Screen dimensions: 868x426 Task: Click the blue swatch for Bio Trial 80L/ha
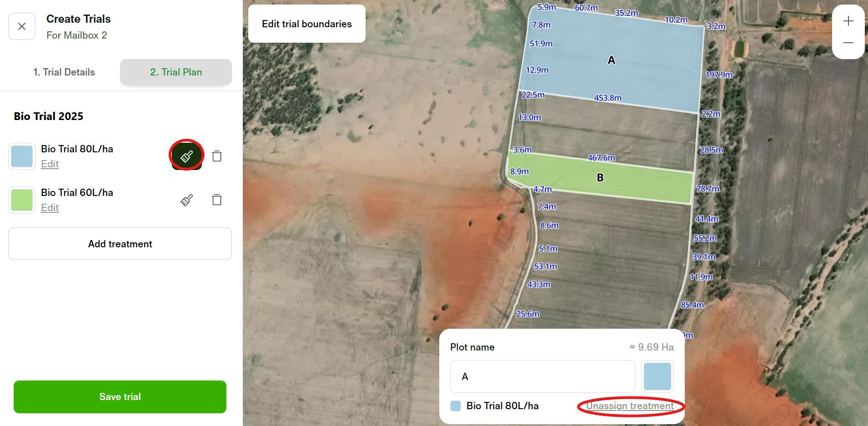point(22,157)
